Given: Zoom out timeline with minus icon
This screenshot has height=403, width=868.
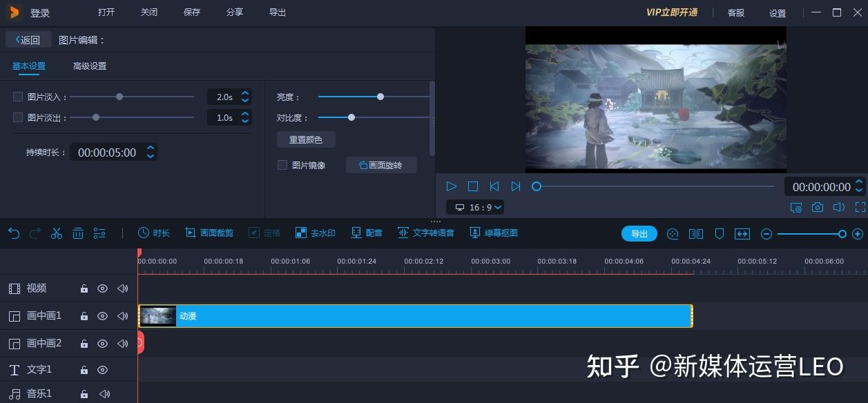Looking at the screenshot, I should 766,234.
